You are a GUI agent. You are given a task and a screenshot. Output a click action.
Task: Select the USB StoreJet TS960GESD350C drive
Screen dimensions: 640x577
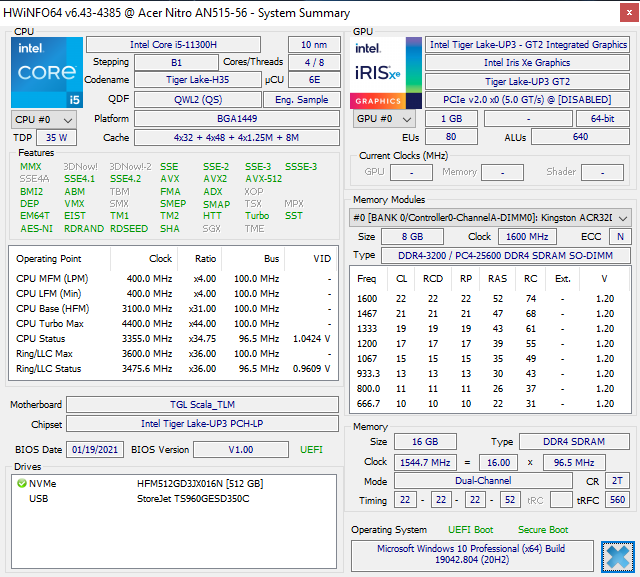192,498
